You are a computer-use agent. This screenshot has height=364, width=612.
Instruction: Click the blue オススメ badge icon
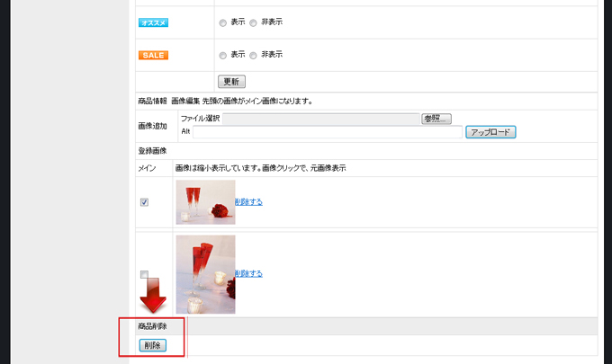point(153,22)
